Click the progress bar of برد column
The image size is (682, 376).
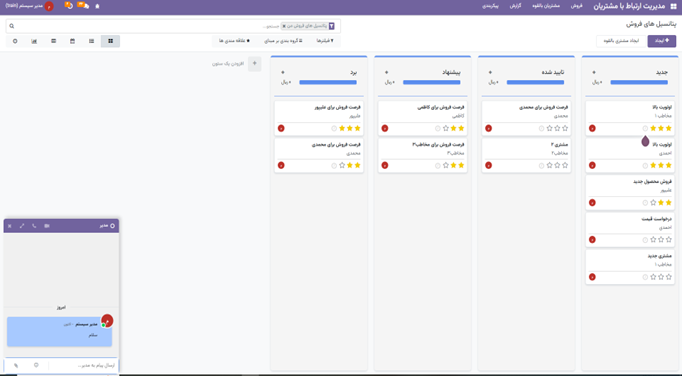click(x=328, y=82)
